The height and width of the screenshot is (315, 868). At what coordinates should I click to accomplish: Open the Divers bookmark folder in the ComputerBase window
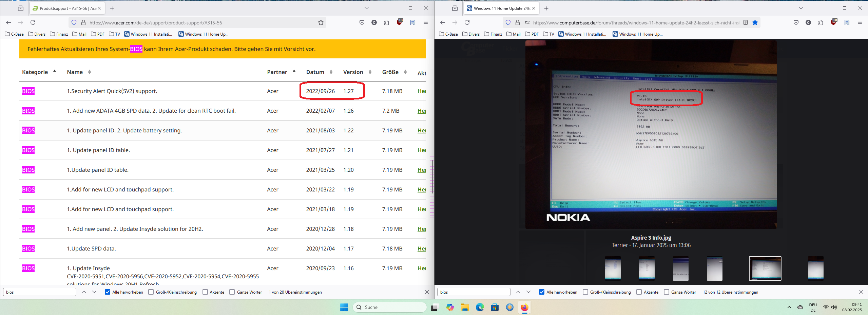[x=471, y=34]
